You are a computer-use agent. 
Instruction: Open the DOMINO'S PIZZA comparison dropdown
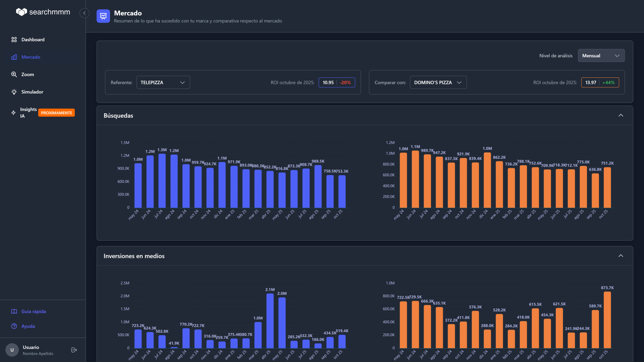[438, 82]
